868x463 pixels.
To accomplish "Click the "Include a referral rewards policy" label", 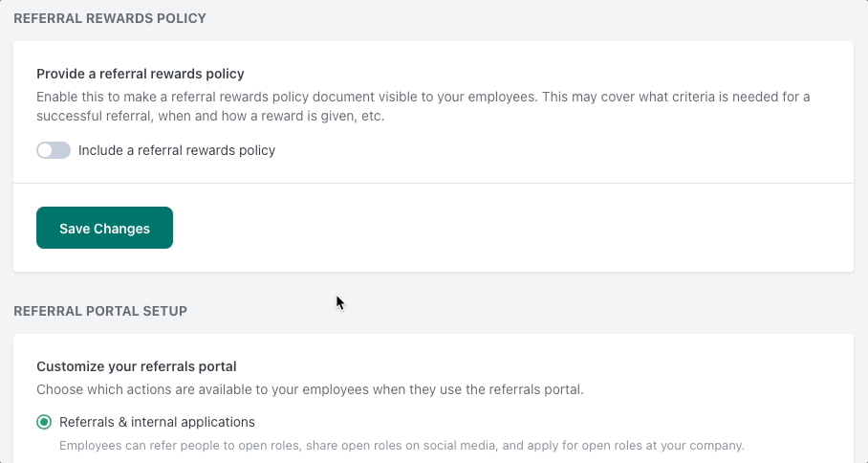I will (x=177, y=150).
